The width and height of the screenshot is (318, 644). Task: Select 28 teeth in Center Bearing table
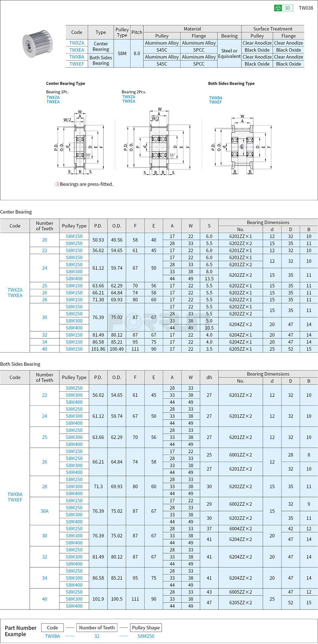click(x=45, y=300)
